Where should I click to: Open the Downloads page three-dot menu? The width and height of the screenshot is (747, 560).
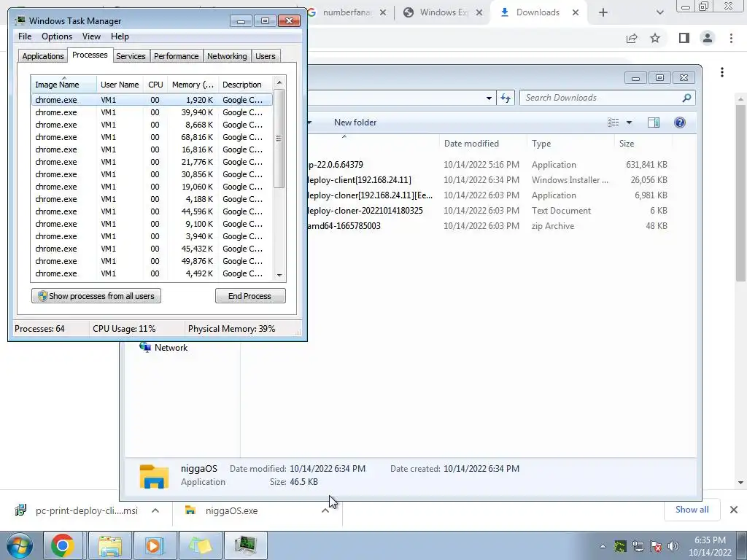(722, 72)
